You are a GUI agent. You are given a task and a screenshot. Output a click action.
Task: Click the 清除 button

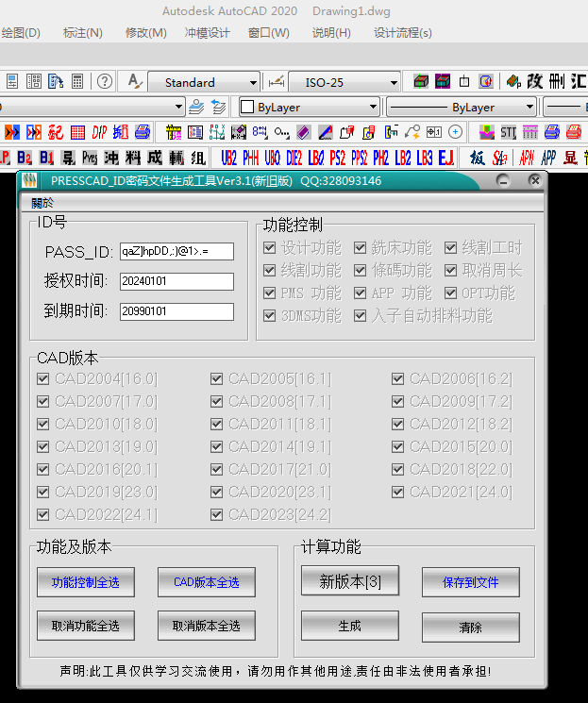[470, 628]
